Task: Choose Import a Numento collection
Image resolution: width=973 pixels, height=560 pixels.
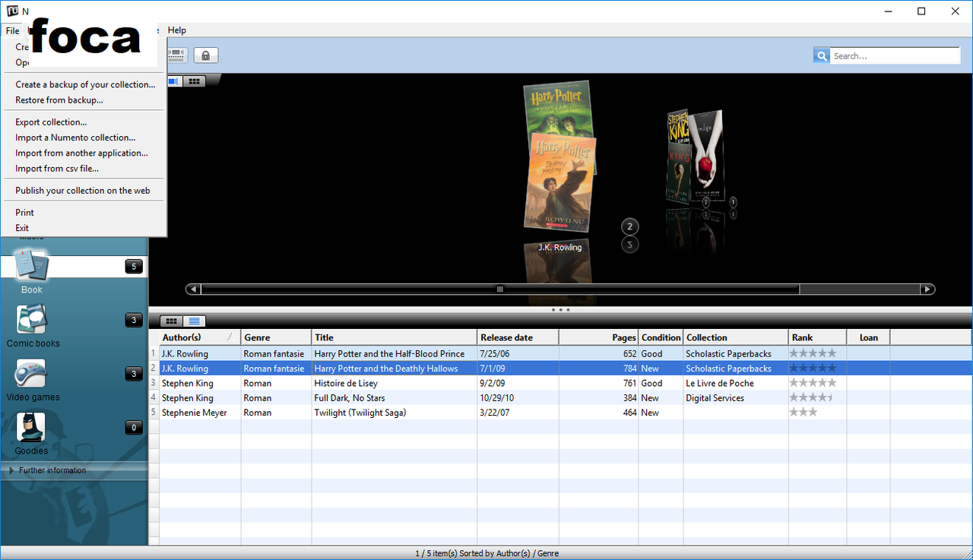Action: pos(75,138)
